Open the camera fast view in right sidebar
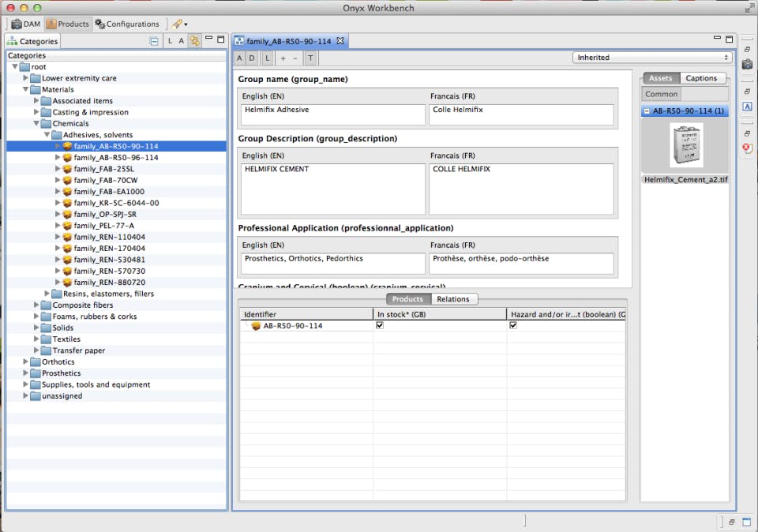 747,64
